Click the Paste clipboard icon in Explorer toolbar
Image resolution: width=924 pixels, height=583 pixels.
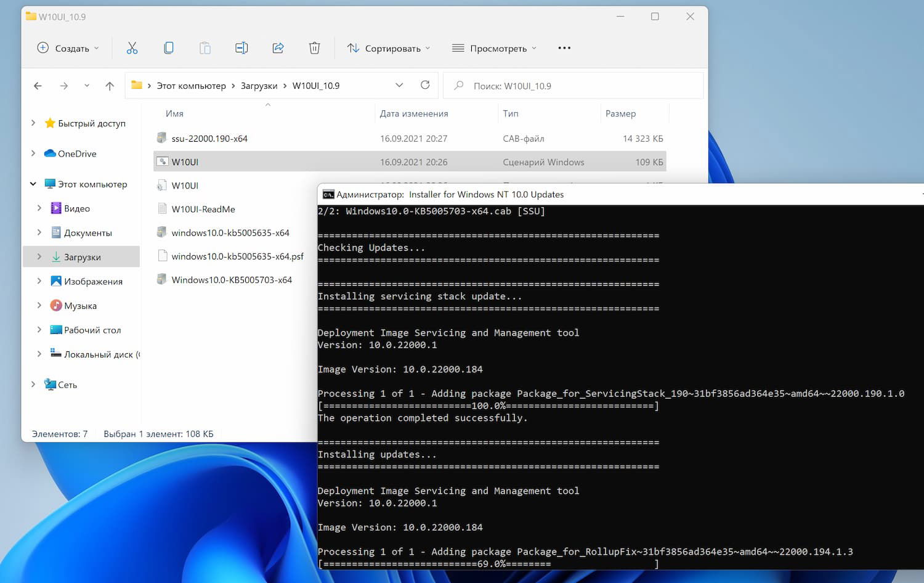click(x=205, y=48)
